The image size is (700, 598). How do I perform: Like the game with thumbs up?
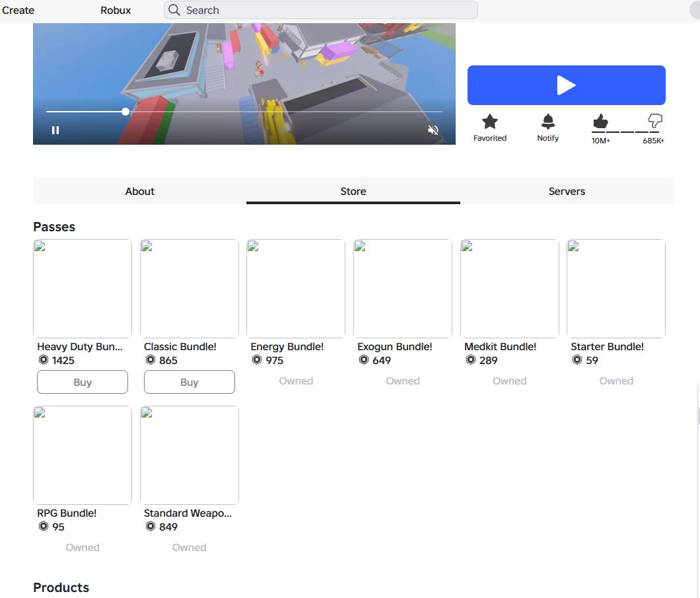click(600, 121)
